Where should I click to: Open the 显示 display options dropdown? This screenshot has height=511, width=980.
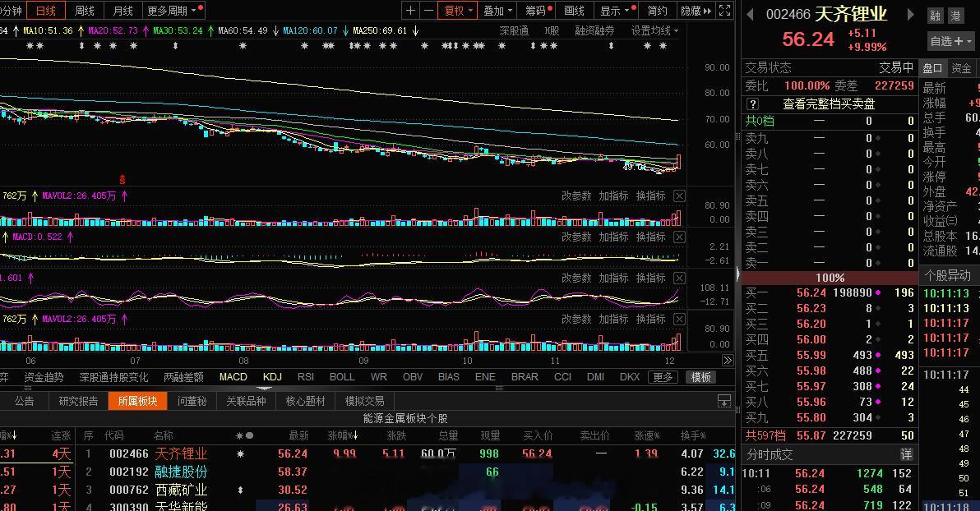615,11
